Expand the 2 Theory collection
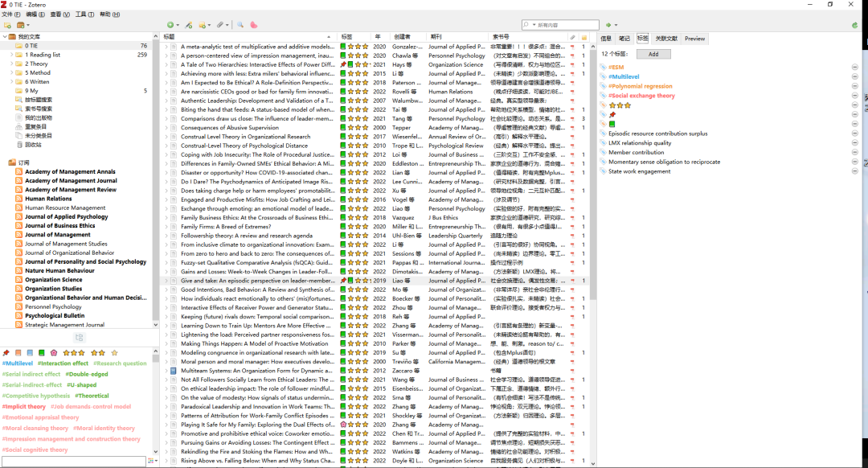The height and width of the screenshot is (468, 868). (11, 64)
